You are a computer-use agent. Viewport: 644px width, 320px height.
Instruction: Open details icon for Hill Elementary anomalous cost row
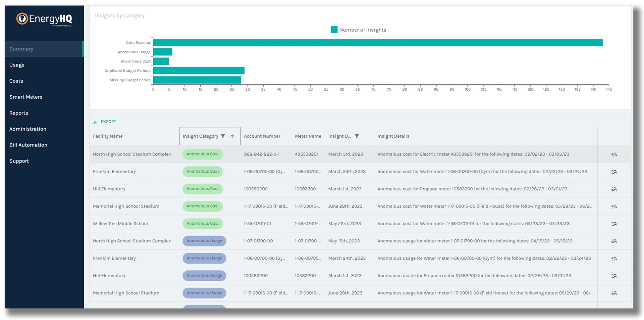coord(614,189)
